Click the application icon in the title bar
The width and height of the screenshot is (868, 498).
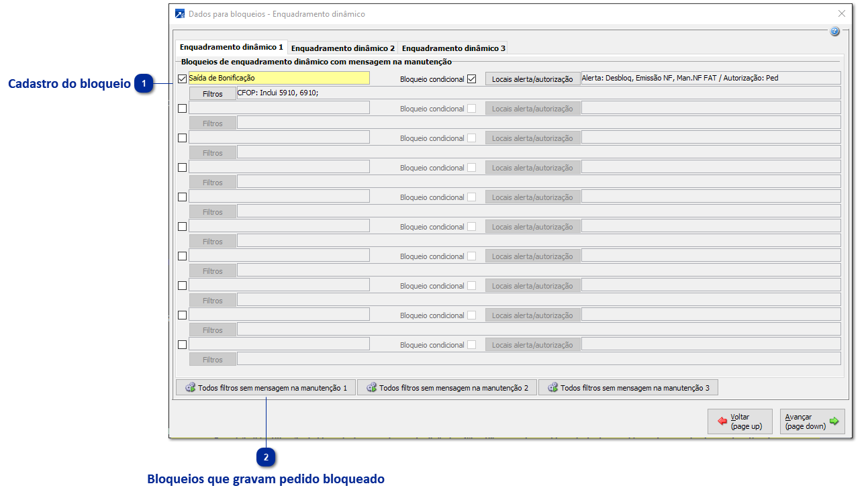(179, 13)
